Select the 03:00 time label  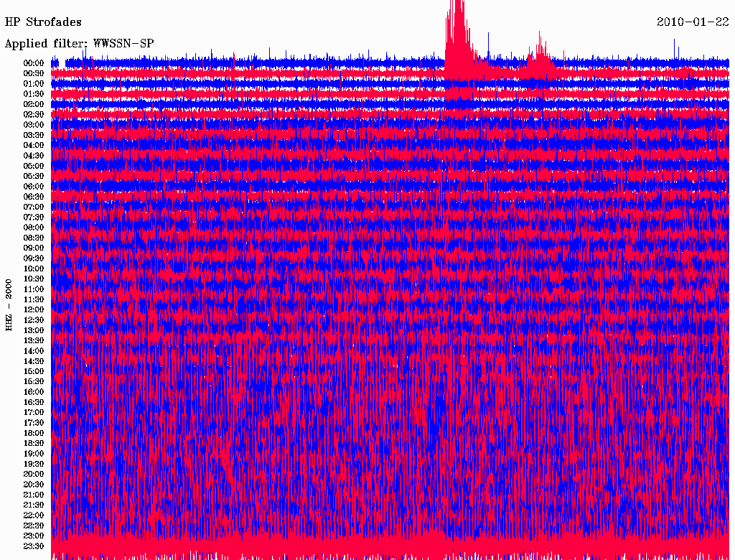[34, 125]
